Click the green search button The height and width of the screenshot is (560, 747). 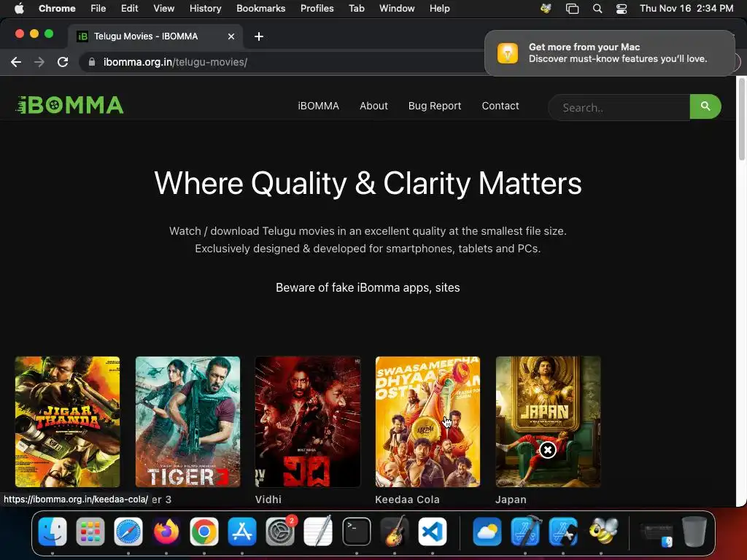(705, 106)
